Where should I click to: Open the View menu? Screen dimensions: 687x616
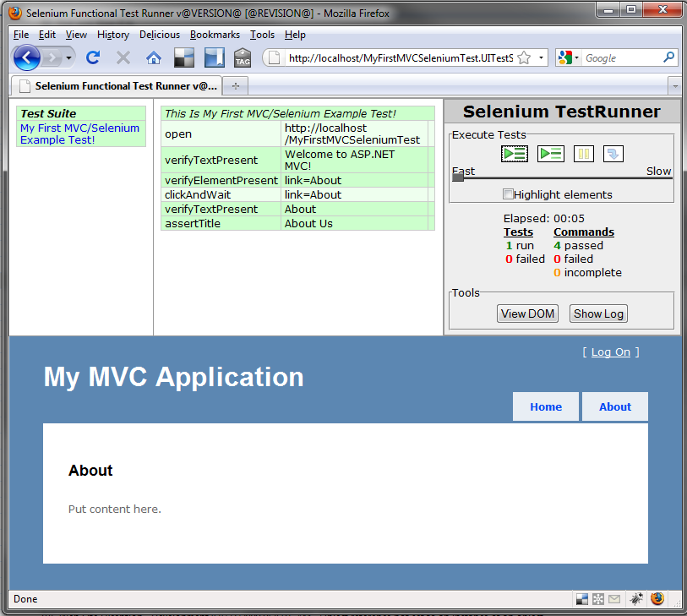[76, 35]
